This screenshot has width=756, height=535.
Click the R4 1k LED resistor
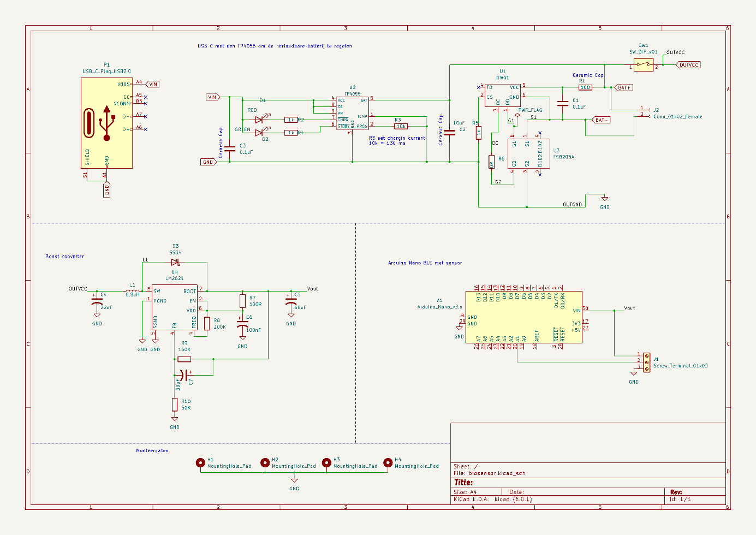point(291,133)
